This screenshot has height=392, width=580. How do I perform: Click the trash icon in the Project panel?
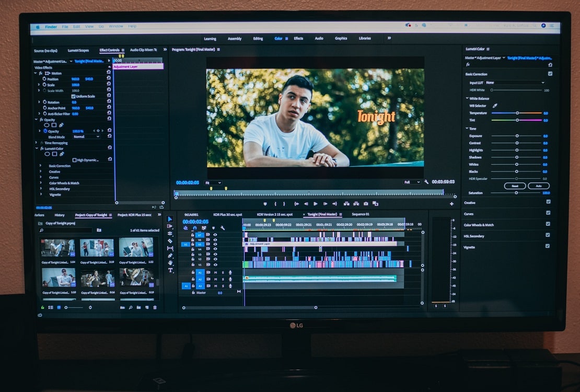point(155,307)
